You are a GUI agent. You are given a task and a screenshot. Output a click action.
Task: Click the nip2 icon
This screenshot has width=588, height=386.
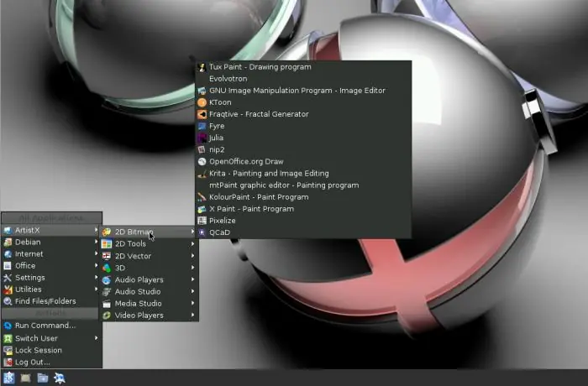[x=202, y=149]
